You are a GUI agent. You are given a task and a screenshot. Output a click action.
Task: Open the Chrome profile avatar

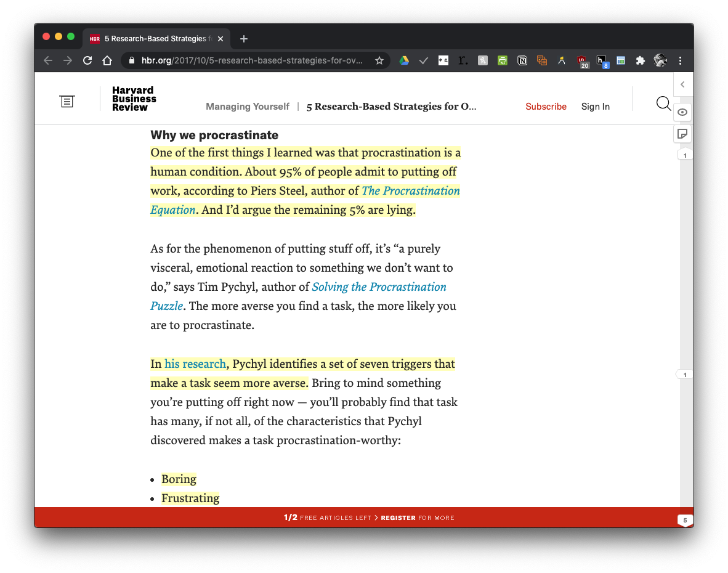[660, 60]
